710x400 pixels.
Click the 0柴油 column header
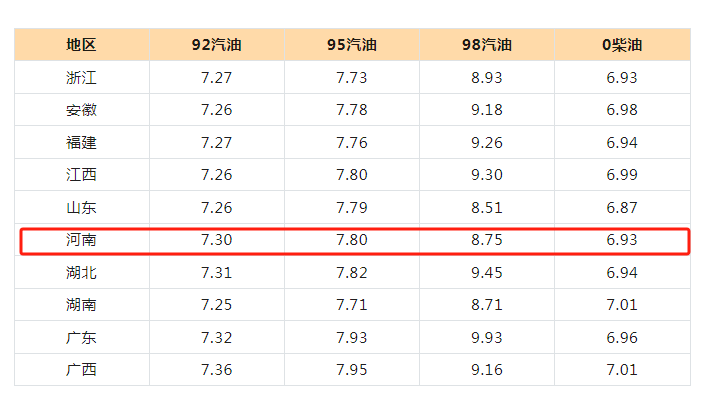[622, 45]
